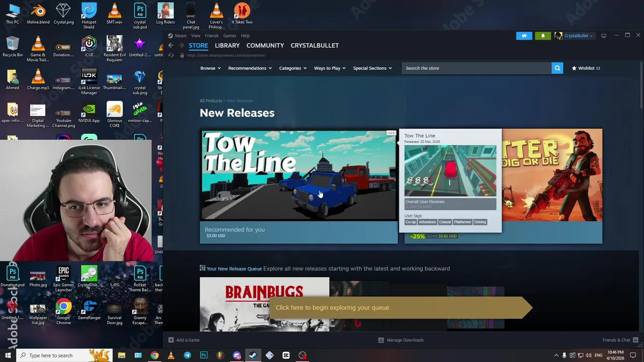Open the Games menu

click(229, 36)
